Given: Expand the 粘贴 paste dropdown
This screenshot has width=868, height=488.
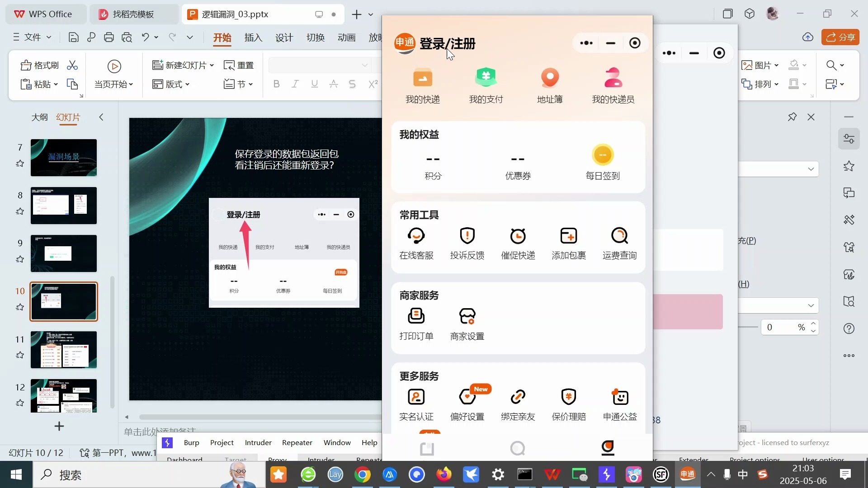Looking at the screenshot, I should [56, 84].
